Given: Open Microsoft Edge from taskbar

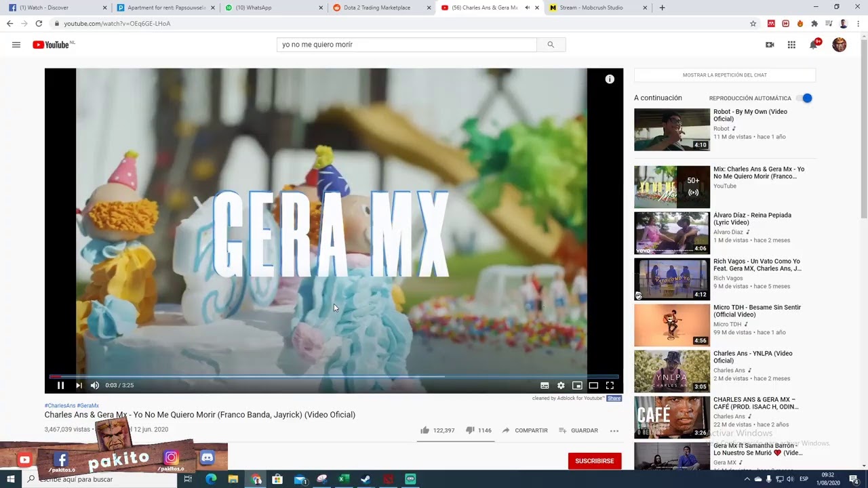Looking at the screenshot, I should click(x=211, y=479).
